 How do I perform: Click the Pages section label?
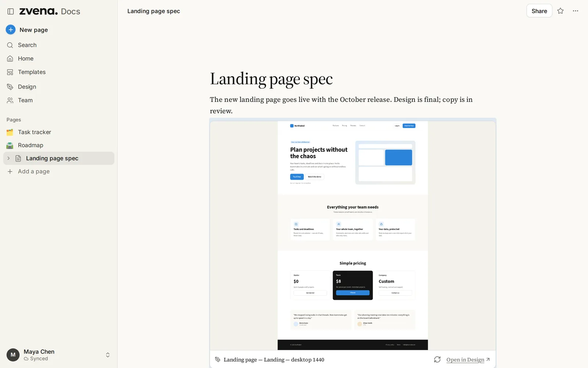tap(14, 120)
